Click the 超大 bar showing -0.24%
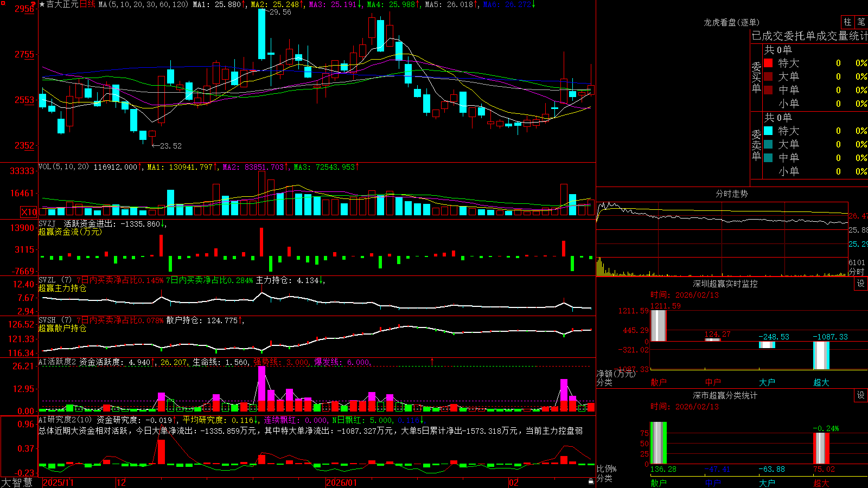 [x=821, y=448]
